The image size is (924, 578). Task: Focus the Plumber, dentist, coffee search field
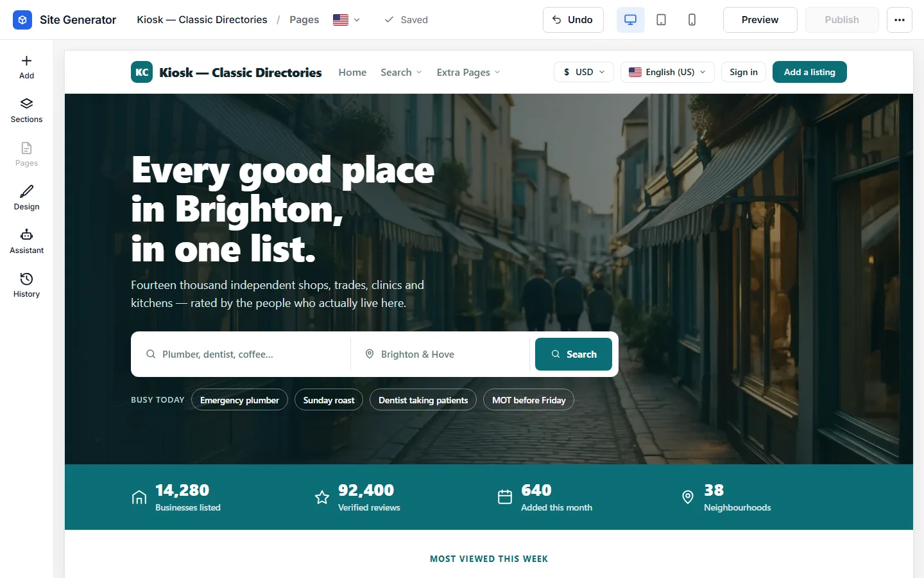[x=244, y=355]
